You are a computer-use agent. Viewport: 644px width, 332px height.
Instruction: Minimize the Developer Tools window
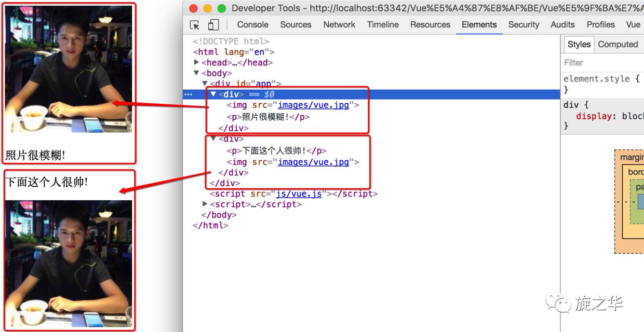(208, 8)
